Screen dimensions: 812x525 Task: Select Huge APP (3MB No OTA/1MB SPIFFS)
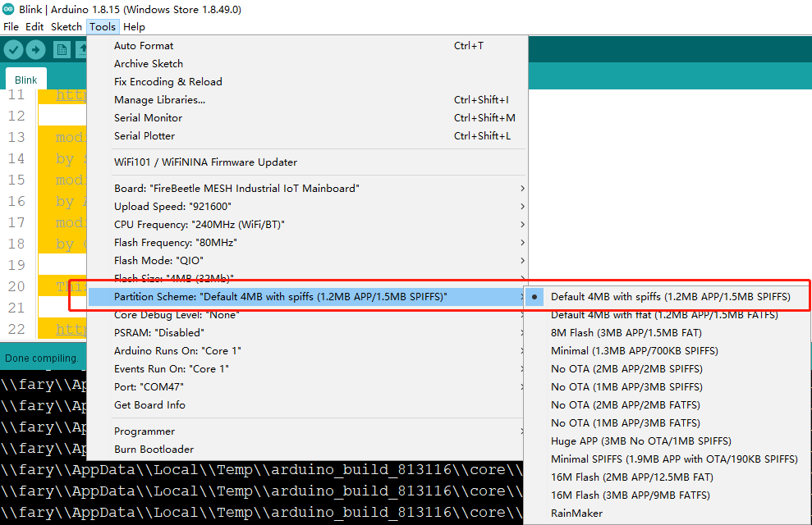point(667,441)
